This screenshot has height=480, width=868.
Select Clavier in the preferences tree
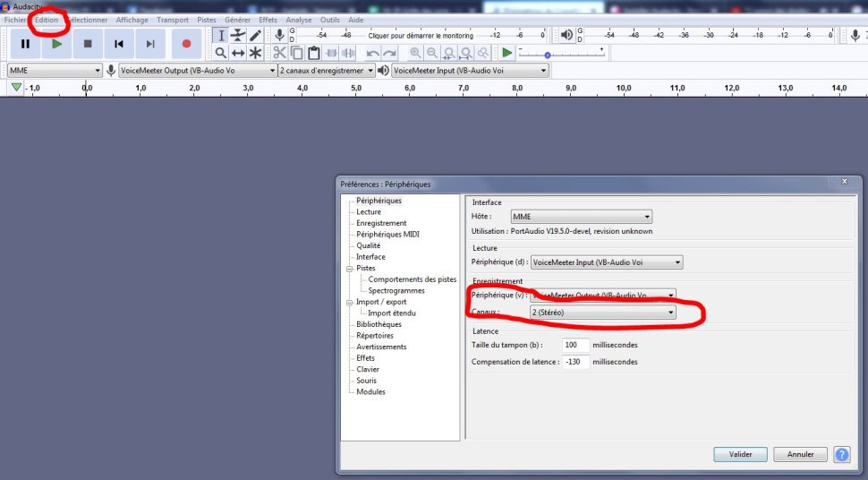tap(368, 369)
